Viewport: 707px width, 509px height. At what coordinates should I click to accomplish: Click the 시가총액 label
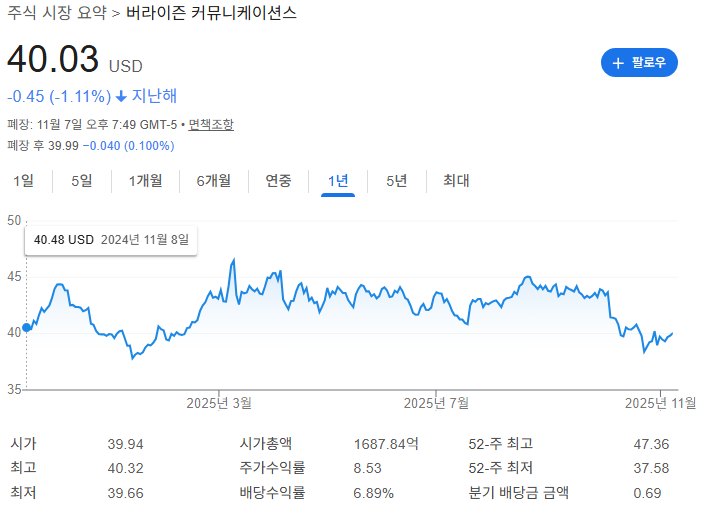[266, 444]
